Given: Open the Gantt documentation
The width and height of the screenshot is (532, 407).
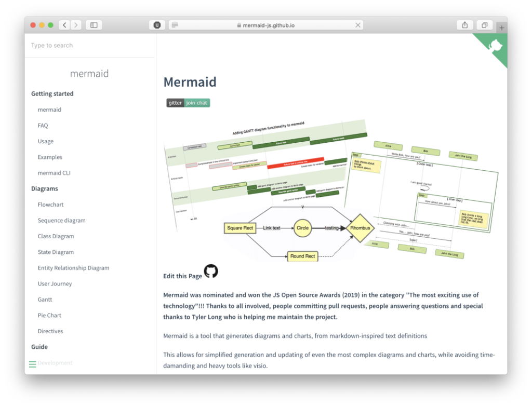Looking at the screenshot, I should click(45, 300).
